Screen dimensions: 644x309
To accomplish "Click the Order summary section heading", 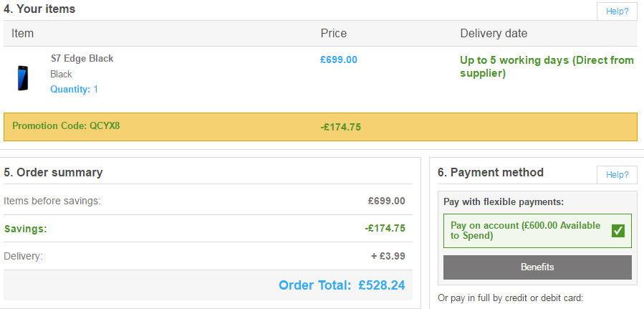I will 53,172.
